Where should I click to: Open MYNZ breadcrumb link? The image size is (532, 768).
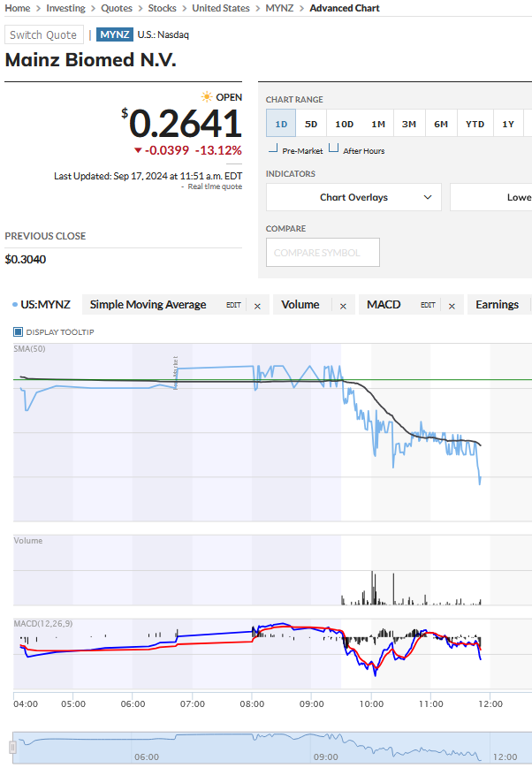(x=279, y=8)
